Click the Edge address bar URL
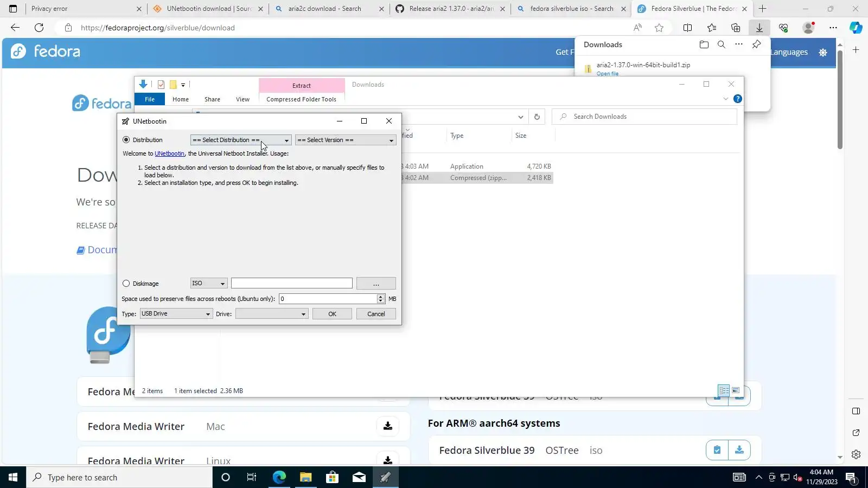 point(158,28)
